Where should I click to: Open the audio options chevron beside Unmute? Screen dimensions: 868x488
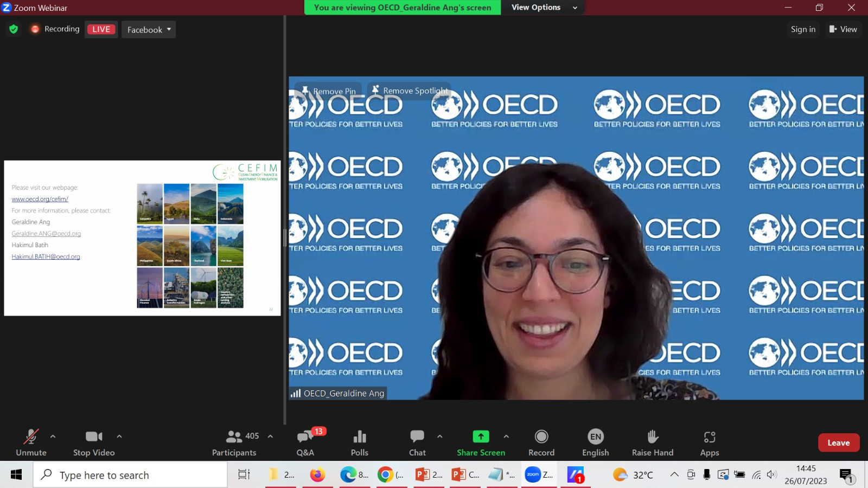[x=53, y=436]
